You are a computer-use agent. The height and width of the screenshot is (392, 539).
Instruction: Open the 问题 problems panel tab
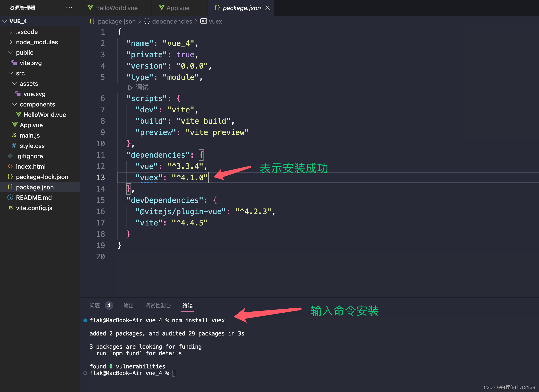click(x=95, y=306)
